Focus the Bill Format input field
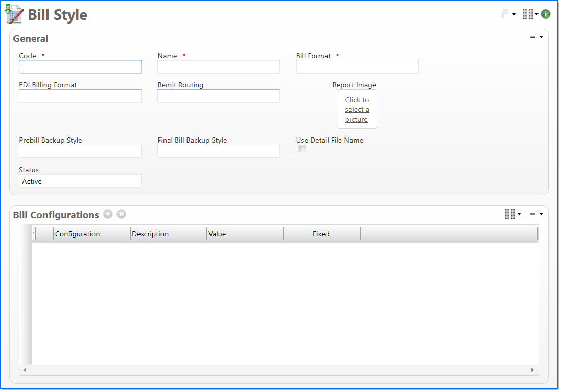561x392 pixels. 357,67
